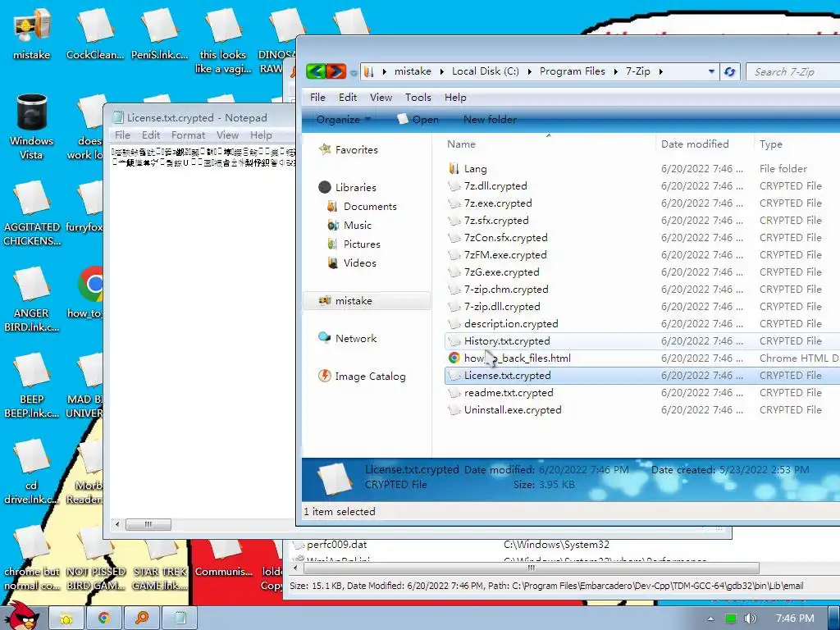This screenshot has height=630, width=840.
Task: Select perfc009.dat in the background search window
Action: 336,545
